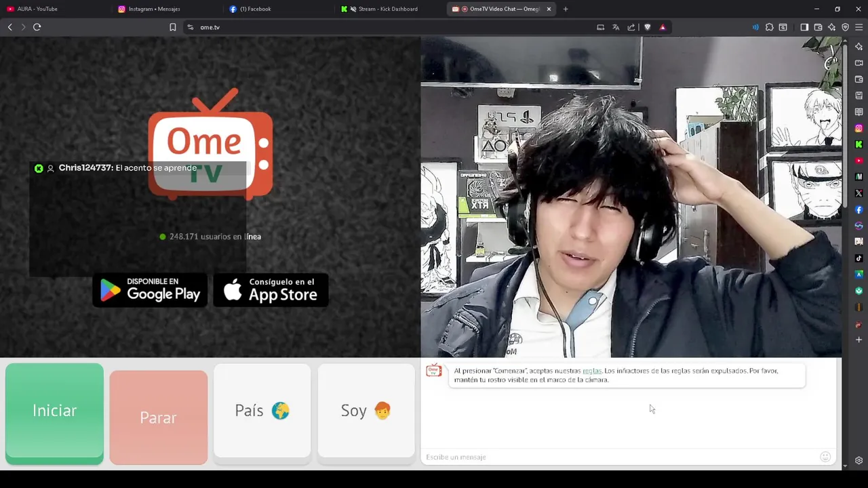This screenshot has height=488, width=868.
Task: Add a new site to the sidebar
Action: (x=859, y=340)
